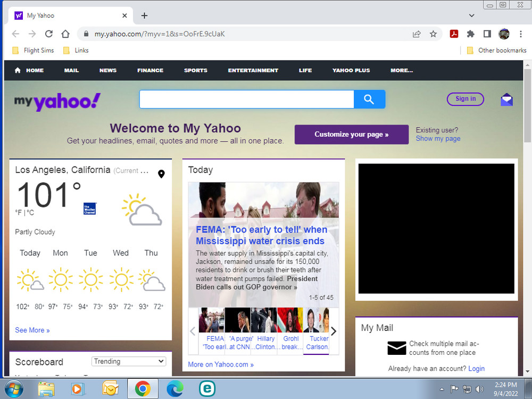
Task: Click the address bar URL
Action: point(160,34)
